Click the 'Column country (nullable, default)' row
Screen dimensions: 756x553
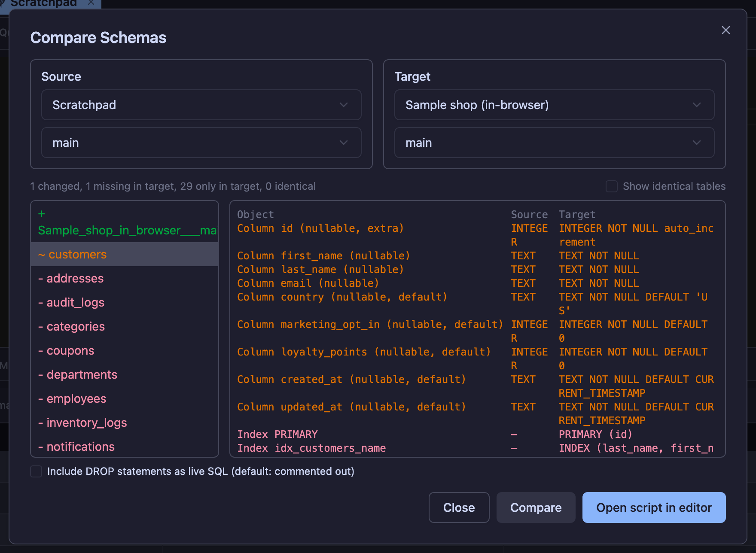pyautogui.click(x=477, y=304)
